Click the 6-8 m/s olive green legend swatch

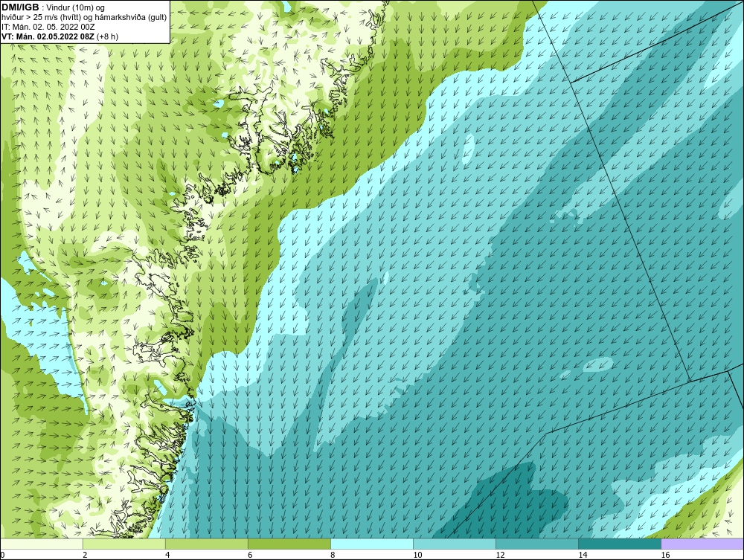tap(289, 544)
